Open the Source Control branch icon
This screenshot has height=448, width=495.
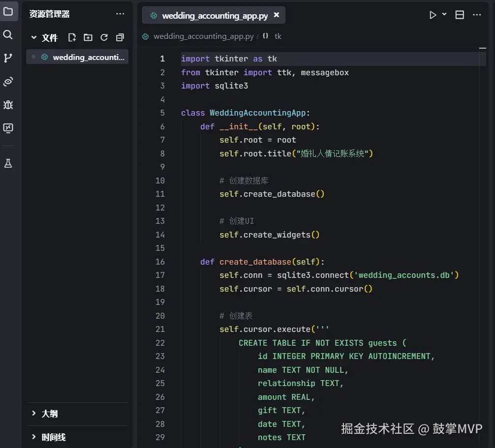coord(8,58)
